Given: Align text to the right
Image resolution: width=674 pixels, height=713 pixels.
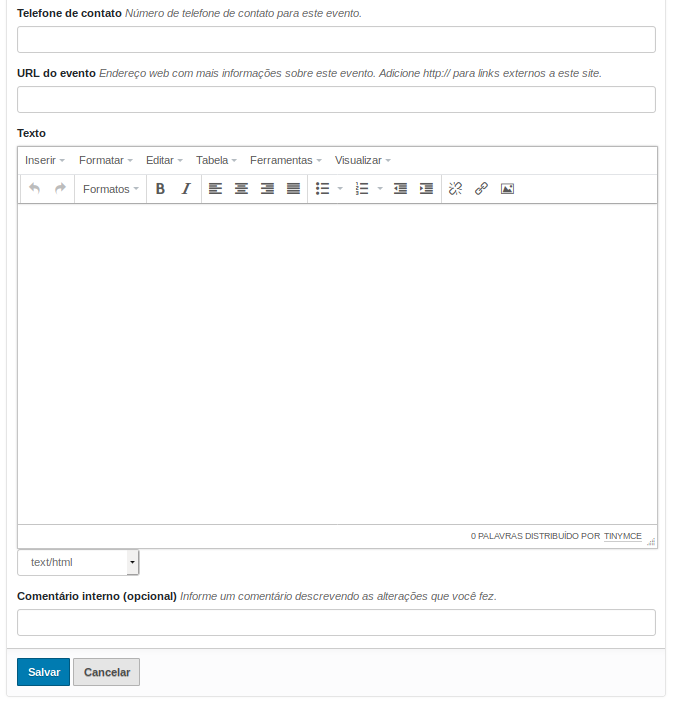Looking at the screenshot, I should point(267,189).
